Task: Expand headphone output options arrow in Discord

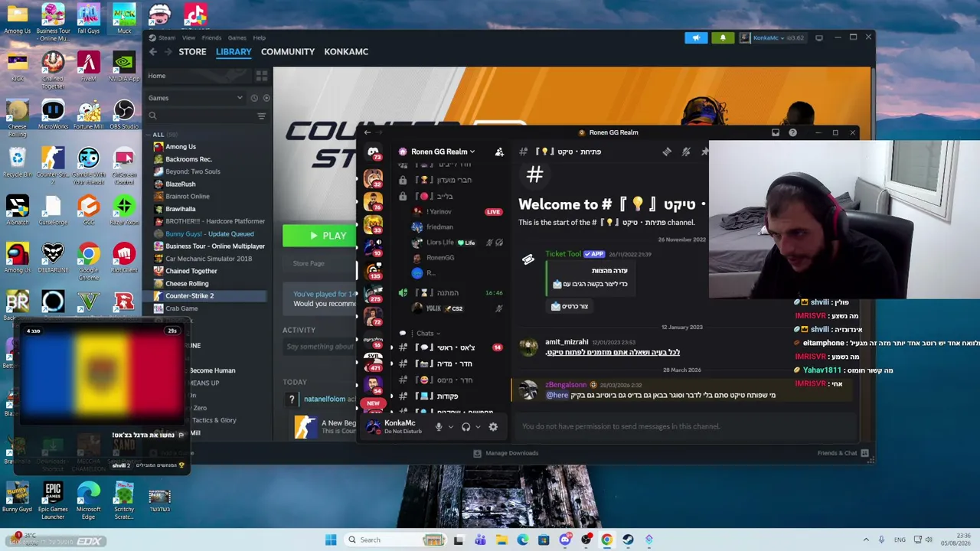Action: pos(477,427)
